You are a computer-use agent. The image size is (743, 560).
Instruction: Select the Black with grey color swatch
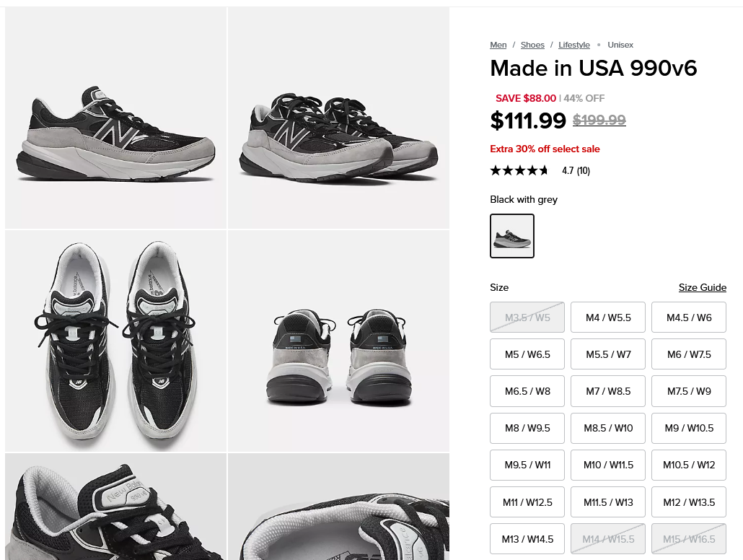511,236
